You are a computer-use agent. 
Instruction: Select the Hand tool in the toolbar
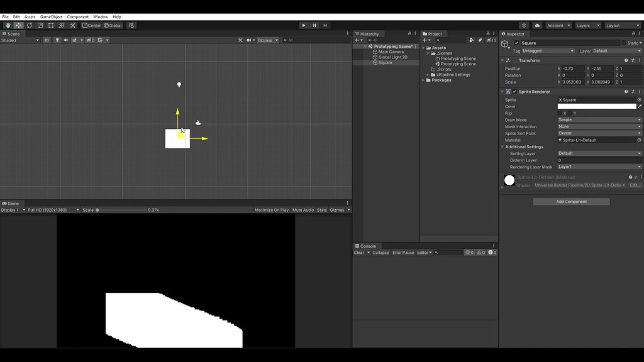(8, 25)
